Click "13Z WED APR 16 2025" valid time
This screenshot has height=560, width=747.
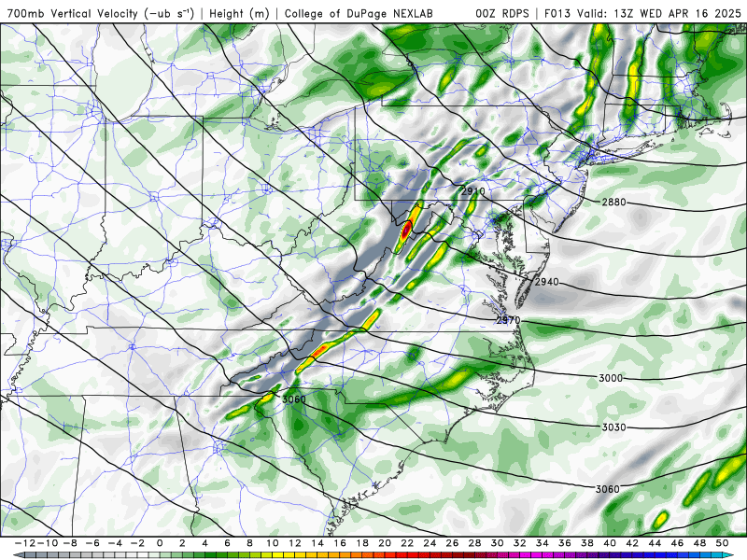(678, 14)
